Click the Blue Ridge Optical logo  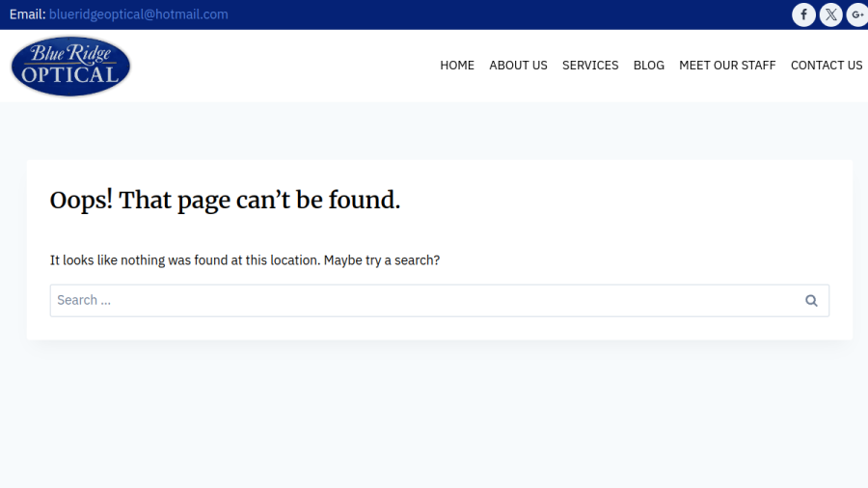point(70,67)
